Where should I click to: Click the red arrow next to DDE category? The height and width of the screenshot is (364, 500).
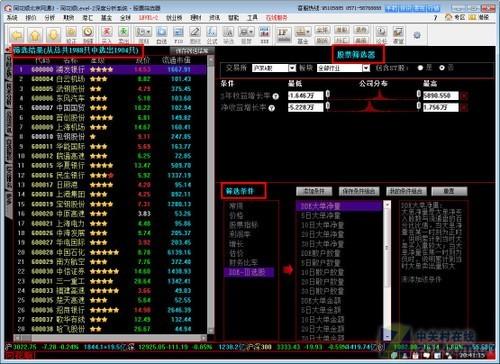coord(288,270)
